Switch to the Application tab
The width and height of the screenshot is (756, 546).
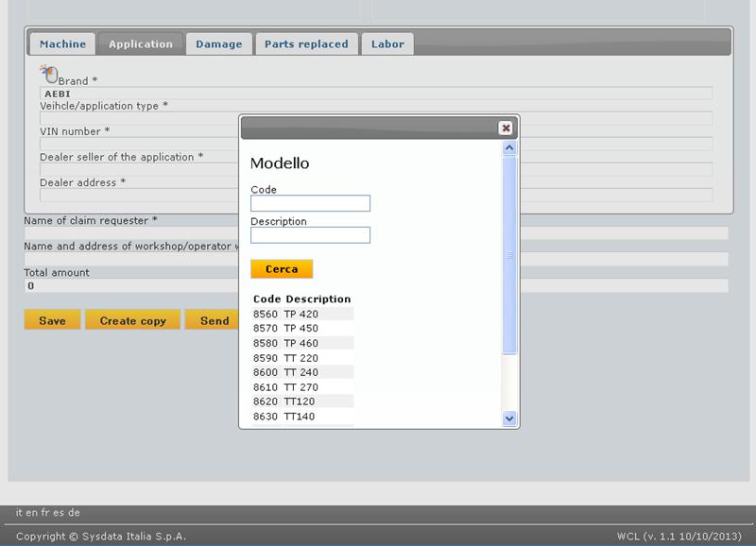[140, 43]
